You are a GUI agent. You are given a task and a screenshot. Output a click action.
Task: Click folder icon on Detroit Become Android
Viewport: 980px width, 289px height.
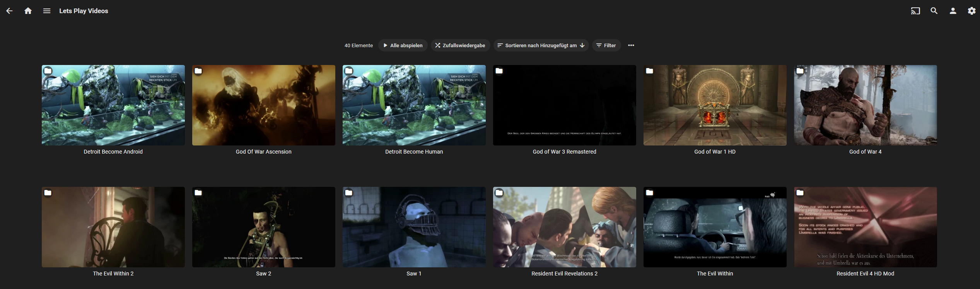click(48, 71)
